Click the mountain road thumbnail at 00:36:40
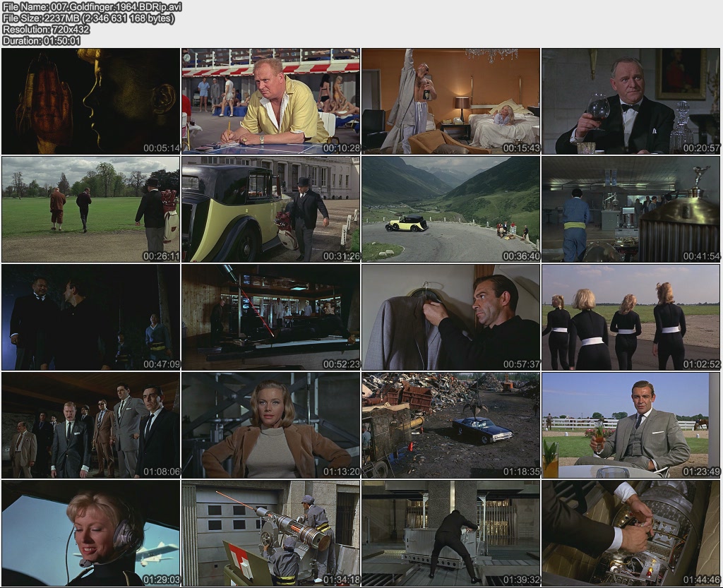723x588 pixels. 451,209
